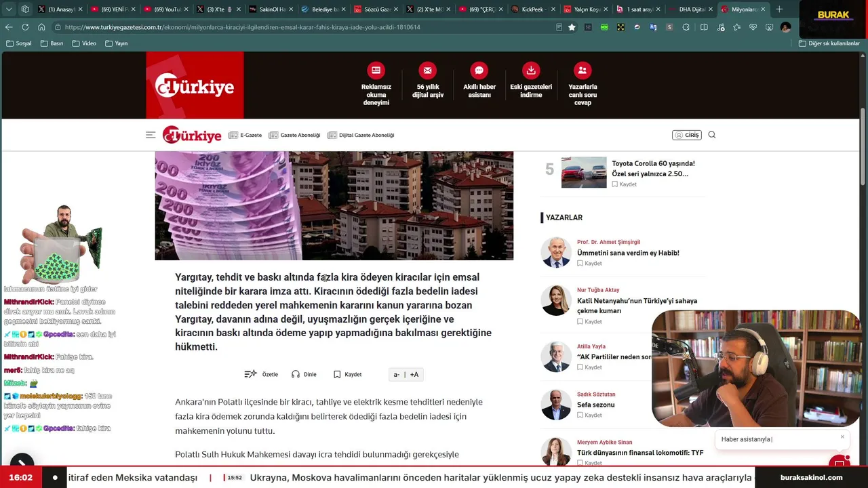Image resolution: width=868 pixels, height=488 pixels.
Task: Reload the page with the refresh icon
Action: [x=25, y=27]
